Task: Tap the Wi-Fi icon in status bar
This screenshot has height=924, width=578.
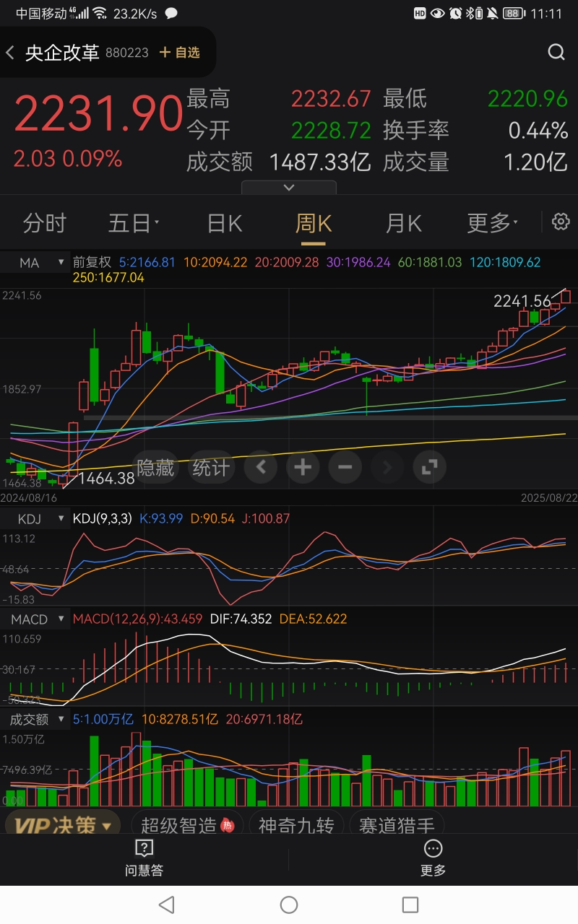Action: tap(100, 13)
